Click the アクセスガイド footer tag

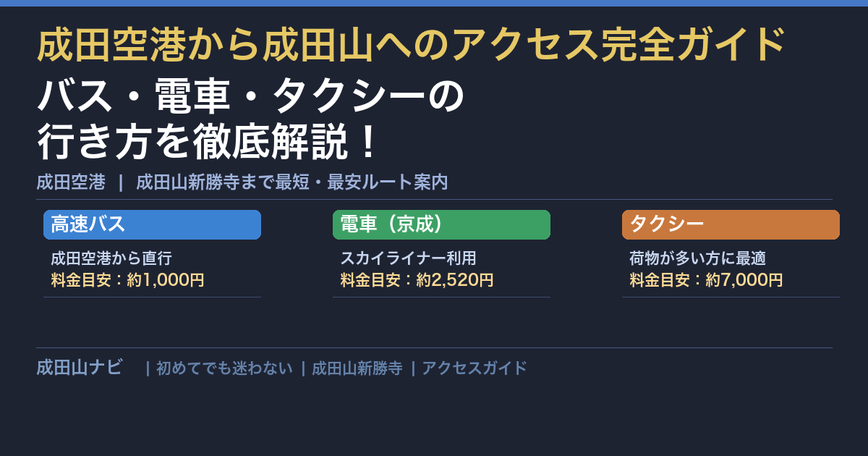click(475, 368)
